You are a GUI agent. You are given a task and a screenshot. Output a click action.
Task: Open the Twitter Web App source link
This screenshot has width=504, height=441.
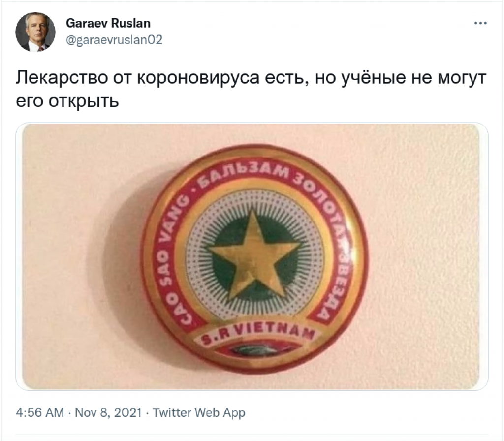(x=199, y=412)
